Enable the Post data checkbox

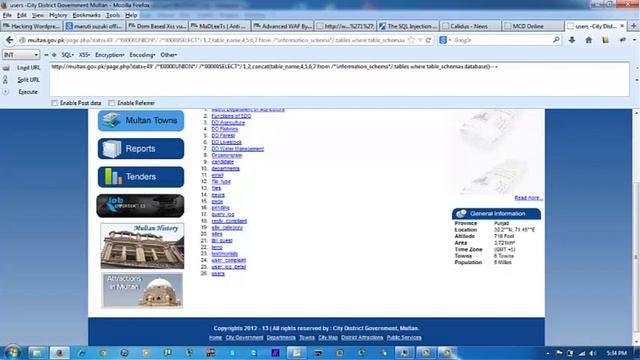point(54,103)
